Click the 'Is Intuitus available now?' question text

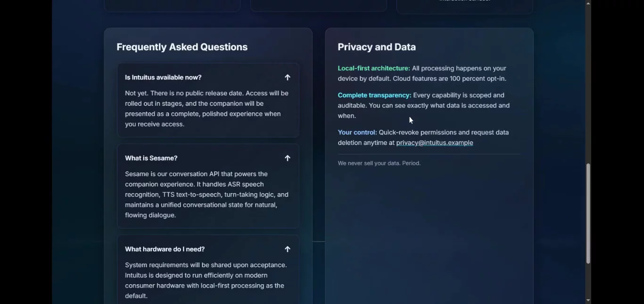click(163, 77)
